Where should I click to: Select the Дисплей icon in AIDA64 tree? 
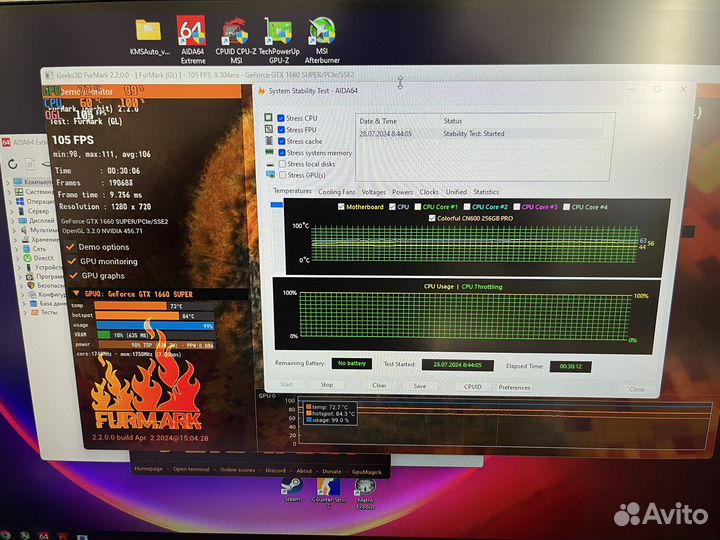click(22, 220)
